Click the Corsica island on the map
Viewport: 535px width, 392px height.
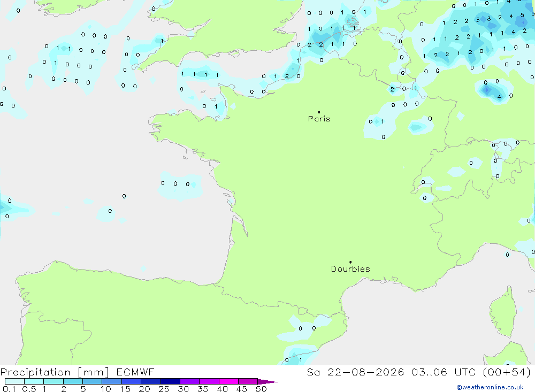pyautogui.click(x=503, y=312)
